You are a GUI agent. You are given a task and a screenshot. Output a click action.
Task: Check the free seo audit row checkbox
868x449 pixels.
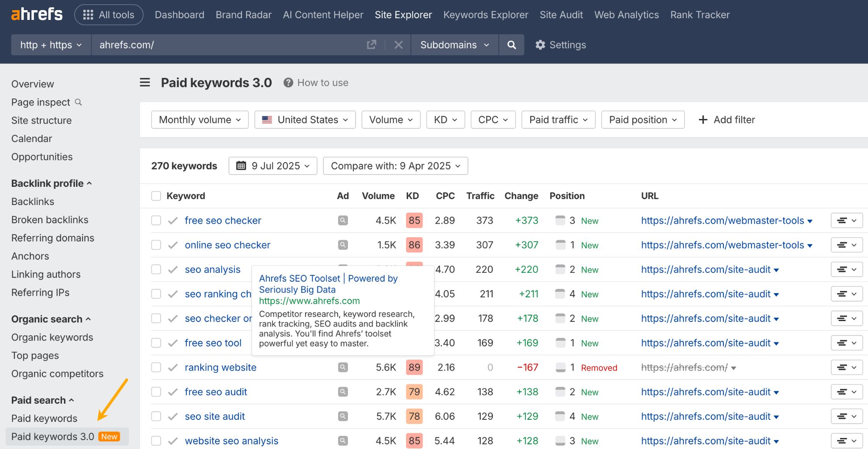coord(156,392)
